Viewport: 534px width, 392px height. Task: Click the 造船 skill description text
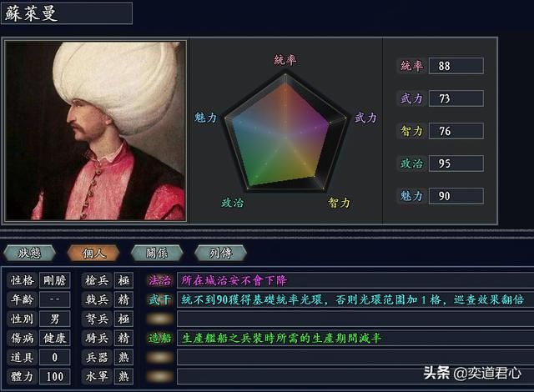[x=281, y=338]
